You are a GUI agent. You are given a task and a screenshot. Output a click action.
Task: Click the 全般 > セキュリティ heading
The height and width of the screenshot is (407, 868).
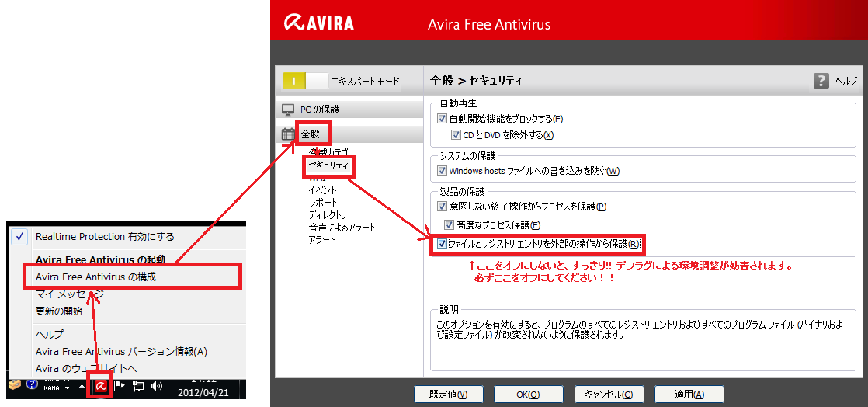[476, 81]
